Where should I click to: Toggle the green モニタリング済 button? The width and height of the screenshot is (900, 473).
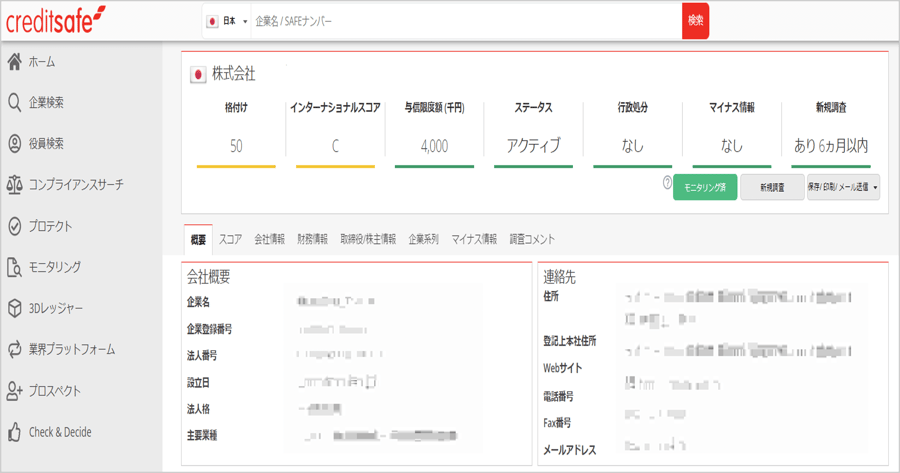[705, 187]
